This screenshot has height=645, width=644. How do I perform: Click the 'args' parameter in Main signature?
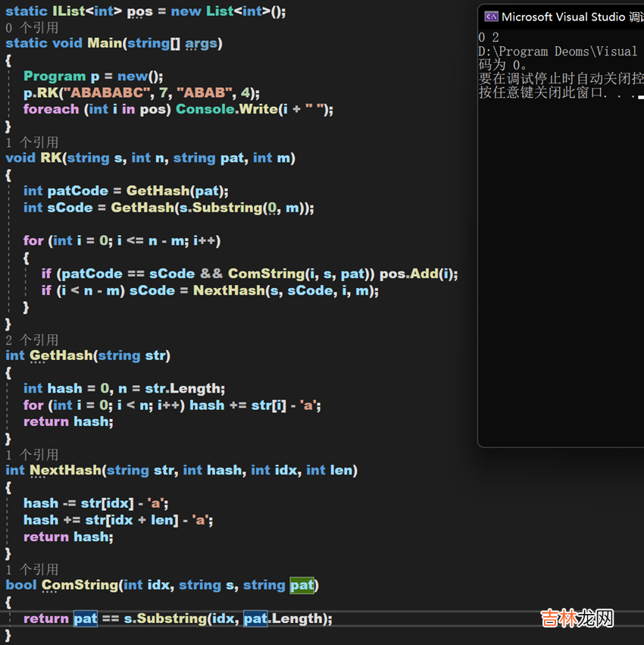pyautogui.click(x=201, y=43)
